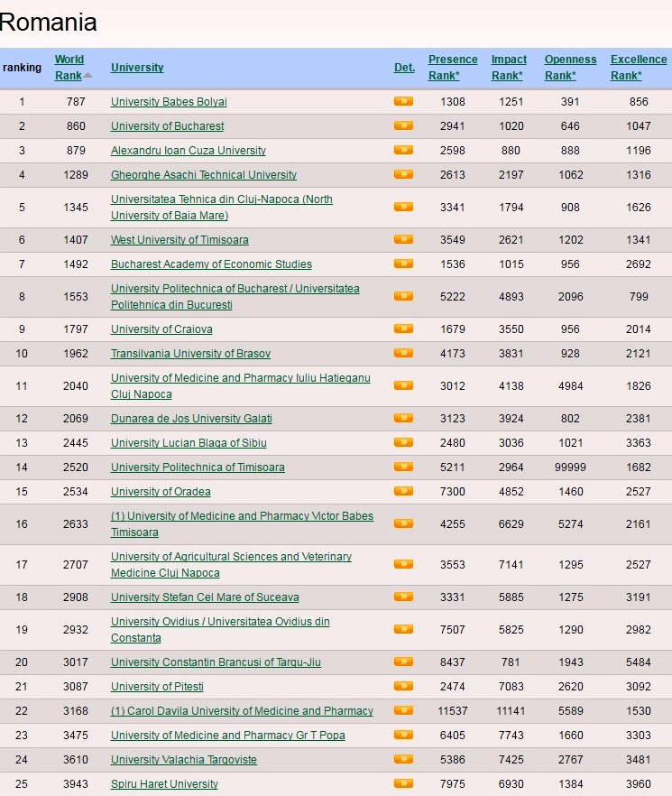The height and width of the screenshot is (796, 672).
Task: Open details icon for University of Oradea
Action: [x=403, y=491]
